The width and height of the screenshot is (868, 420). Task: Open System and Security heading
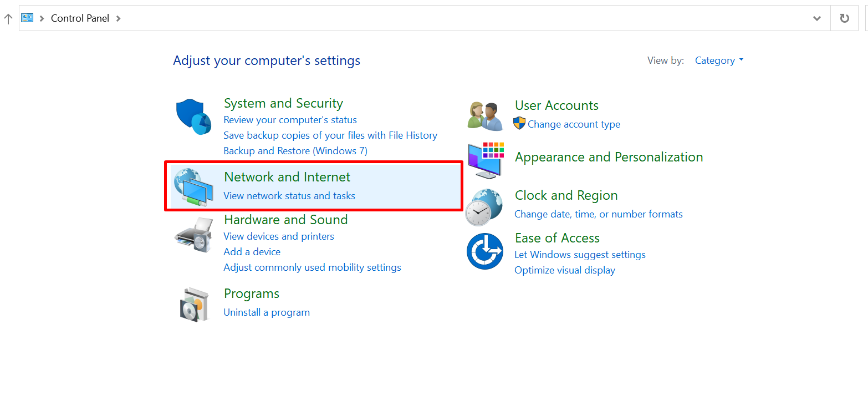[x=283, y=103]
